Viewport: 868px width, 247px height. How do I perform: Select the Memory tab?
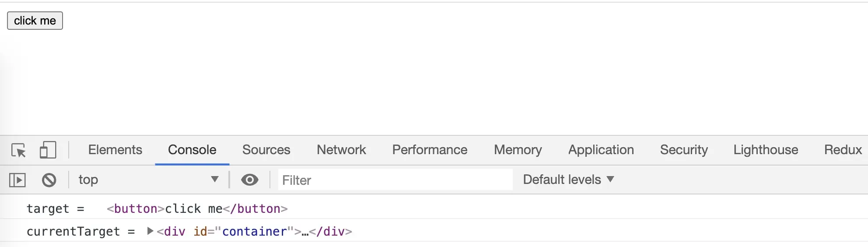pyautogui.click(x=518, y=150)
